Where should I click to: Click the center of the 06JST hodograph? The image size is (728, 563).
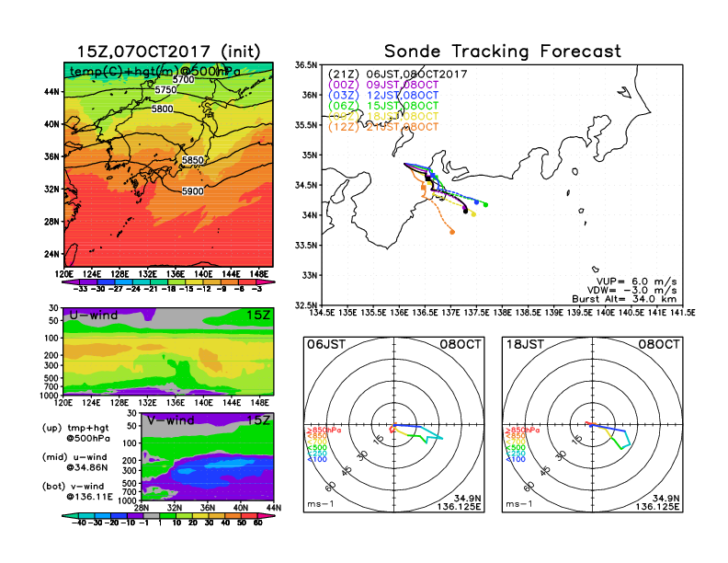394,426
